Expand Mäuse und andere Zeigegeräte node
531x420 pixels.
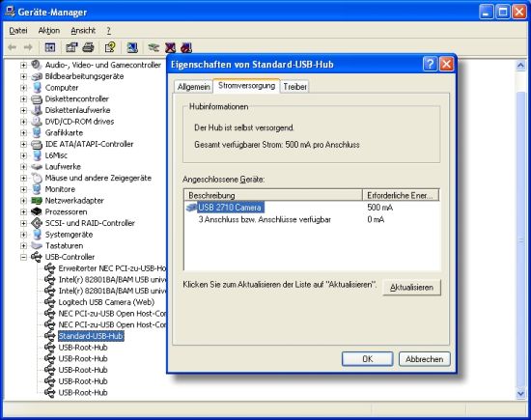coord(23,178)
